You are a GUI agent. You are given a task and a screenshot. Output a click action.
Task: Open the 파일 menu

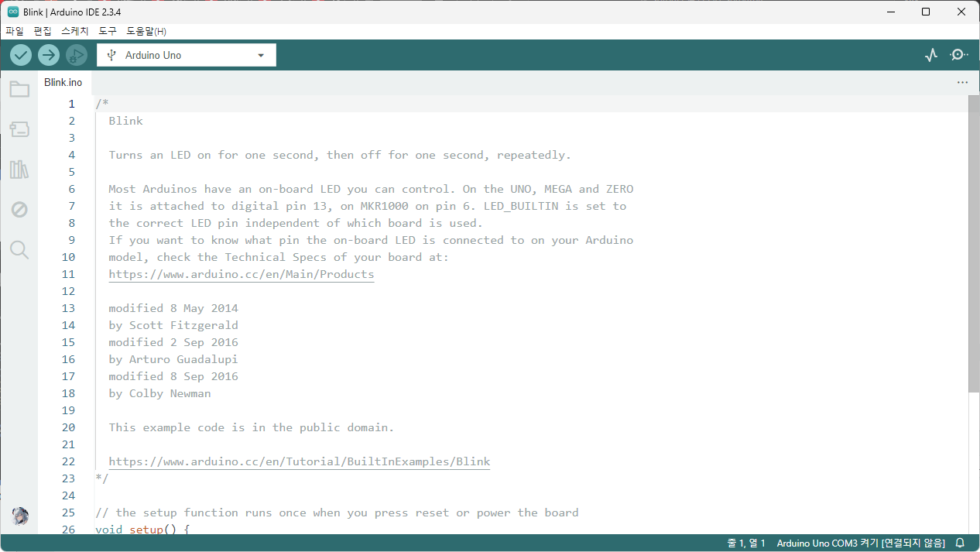[x=15, y=31]
